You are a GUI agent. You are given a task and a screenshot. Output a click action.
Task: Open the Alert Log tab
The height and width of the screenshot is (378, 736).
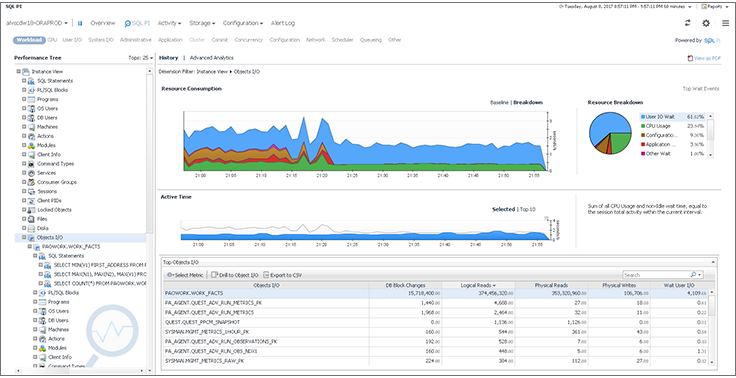pos(283,23)
